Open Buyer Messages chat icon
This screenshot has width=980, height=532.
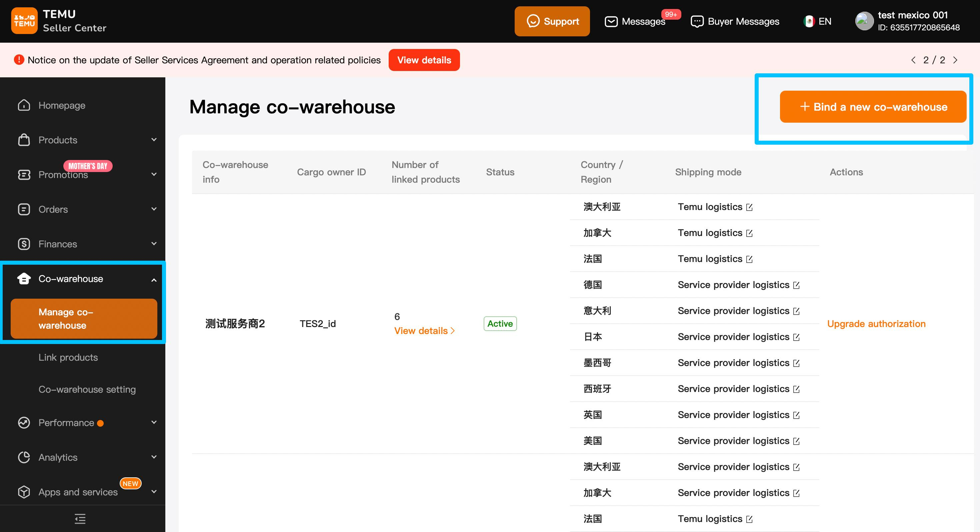coord(697,21)
